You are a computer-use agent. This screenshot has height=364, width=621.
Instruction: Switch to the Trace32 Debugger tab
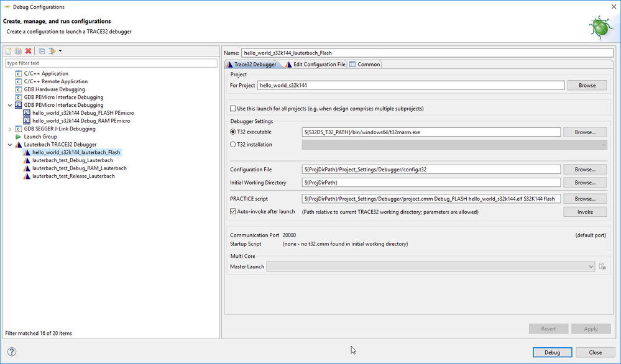[252, 65]
